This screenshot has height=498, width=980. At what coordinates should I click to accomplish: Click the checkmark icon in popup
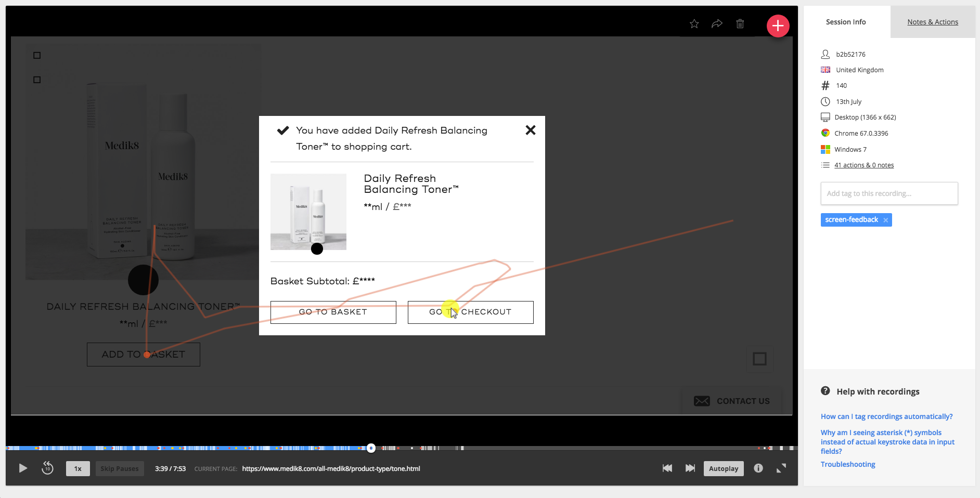click(283, 130)
